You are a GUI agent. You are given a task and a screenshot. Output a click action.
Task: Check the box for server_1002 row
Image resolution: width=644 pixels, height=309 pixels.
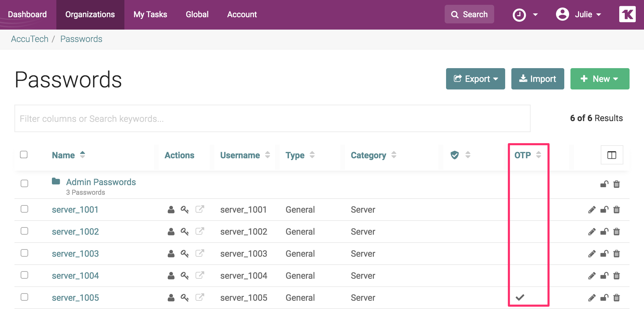[24, 231]
